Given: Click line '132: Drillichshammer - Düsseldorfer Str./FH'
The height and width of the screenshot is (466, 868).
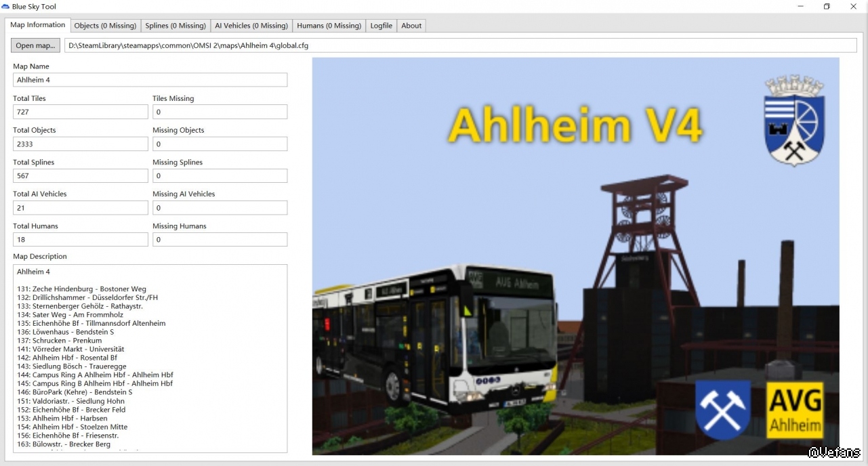Looking at the screenshot, I should coord(87,298).
